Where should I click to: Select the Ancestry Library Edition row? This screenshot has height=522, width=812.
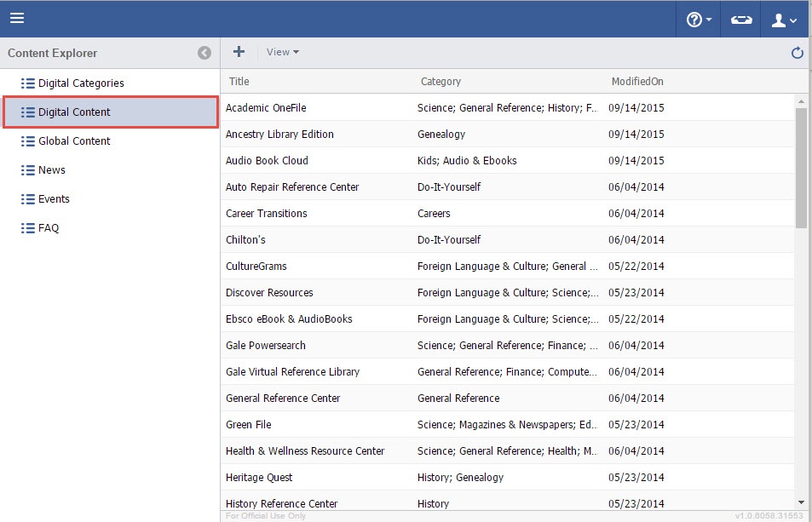tap(279, 135)
